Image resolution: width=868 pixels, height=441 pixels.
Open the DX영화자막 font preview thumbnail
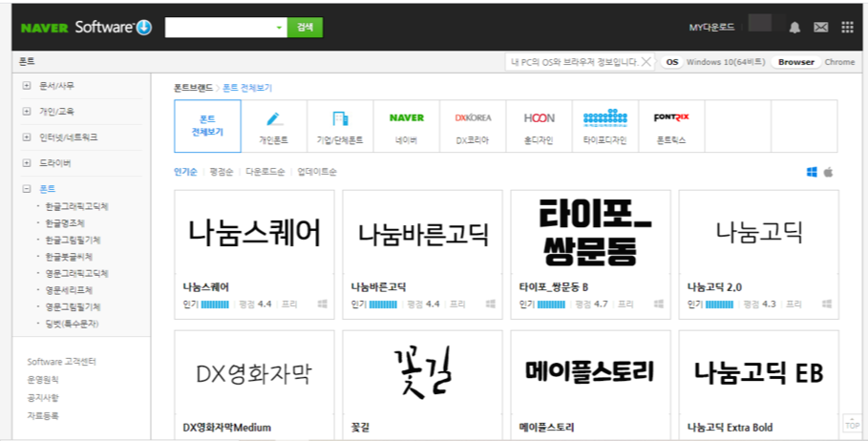[255, 372]
